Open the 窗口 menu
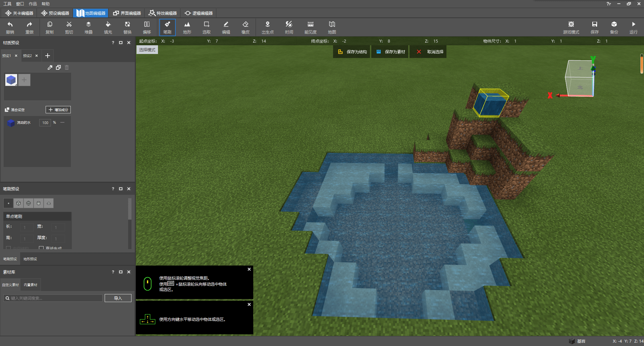The width and height of the screenshot is (644, 346). pyautogui.click(x=20, y=4)
